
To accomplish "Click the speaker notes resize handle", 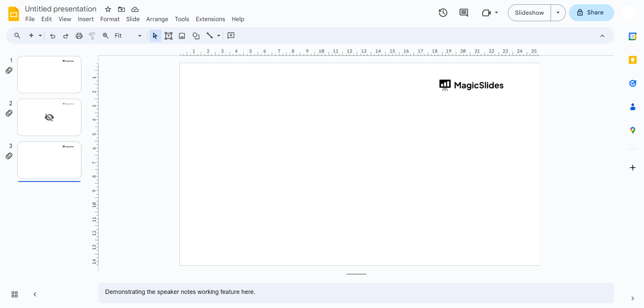I will coord(356,274).
